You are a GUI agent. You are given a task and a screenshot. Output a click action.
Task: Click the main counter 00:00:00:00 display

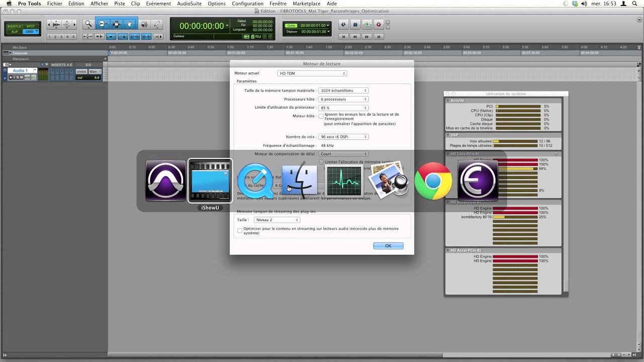point(201,26)
